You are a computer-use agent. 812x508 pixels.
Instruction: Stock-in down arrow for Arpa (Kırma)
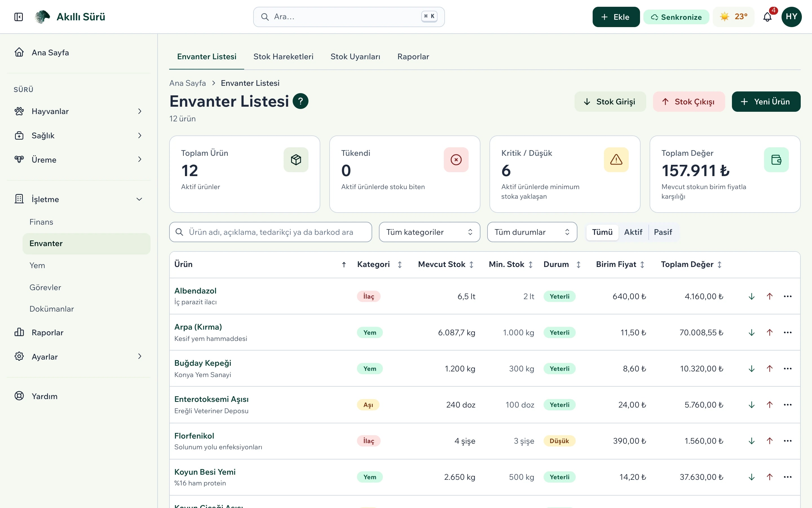click(752, 333)
